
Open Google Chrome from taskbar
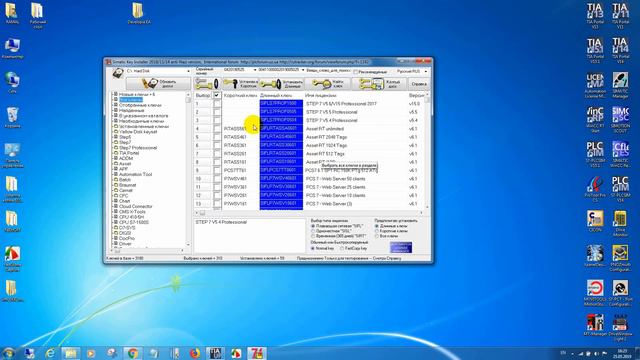point(133,353)
